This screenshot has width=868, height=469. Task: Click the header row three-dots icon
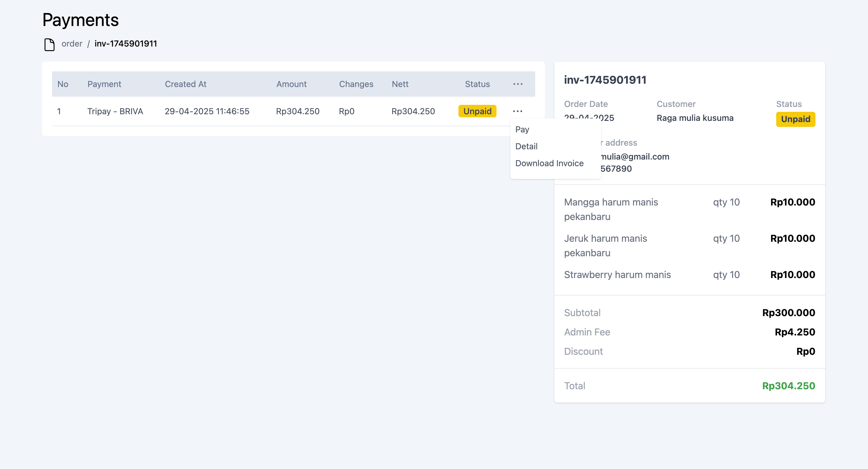pos(518,84)
